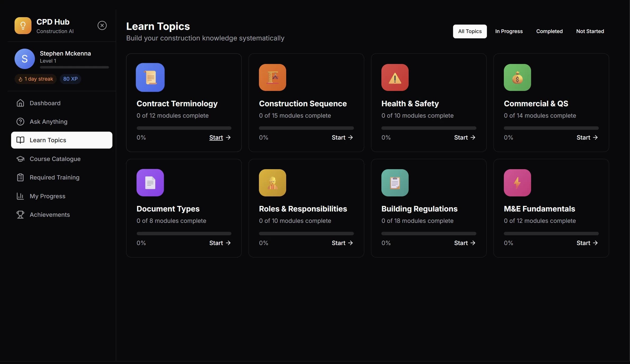
Task: Select the Course Catalogue graduation cap icon
Action: click(20, 159)
